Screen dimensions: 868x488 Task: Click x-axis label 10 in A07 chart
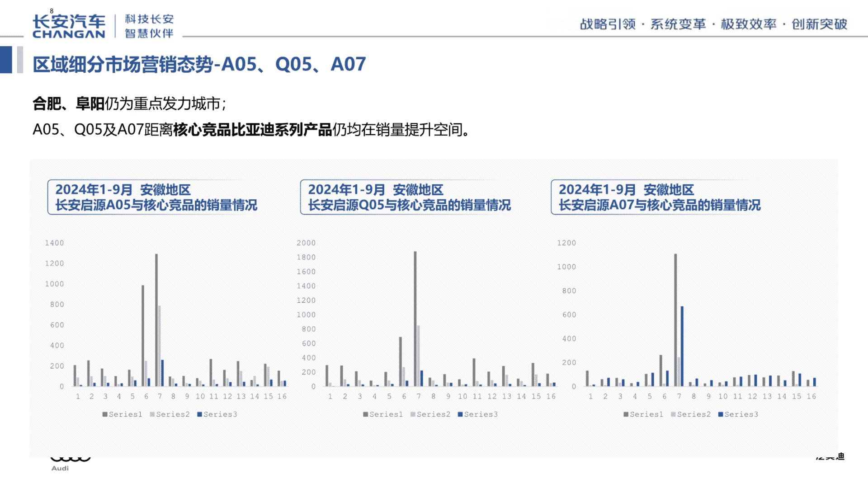click(x=723, y=396)
